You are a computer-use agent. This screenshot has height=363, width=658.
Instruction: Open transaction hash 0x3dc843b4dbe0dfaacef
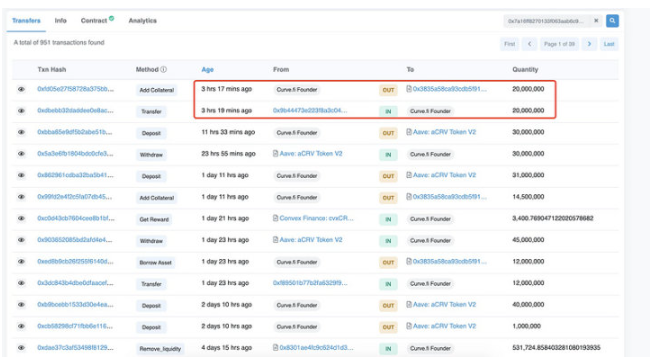[x=76, y=283]
